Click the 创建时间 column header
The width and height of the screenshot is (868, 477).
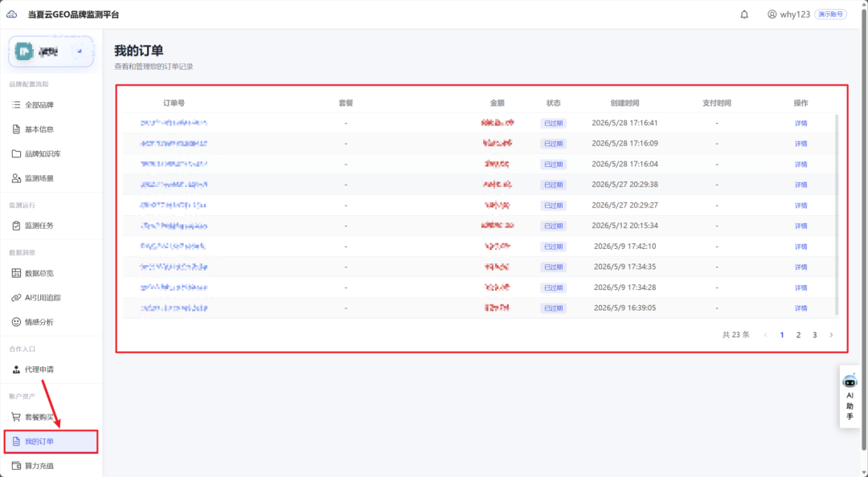coord(624,103)
